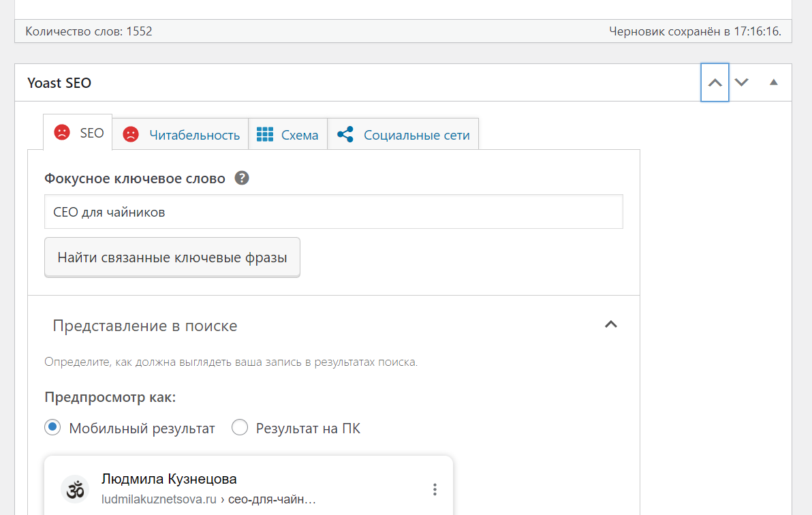
Task: Click the readability red sad face icon
Action: coord(131,135)
